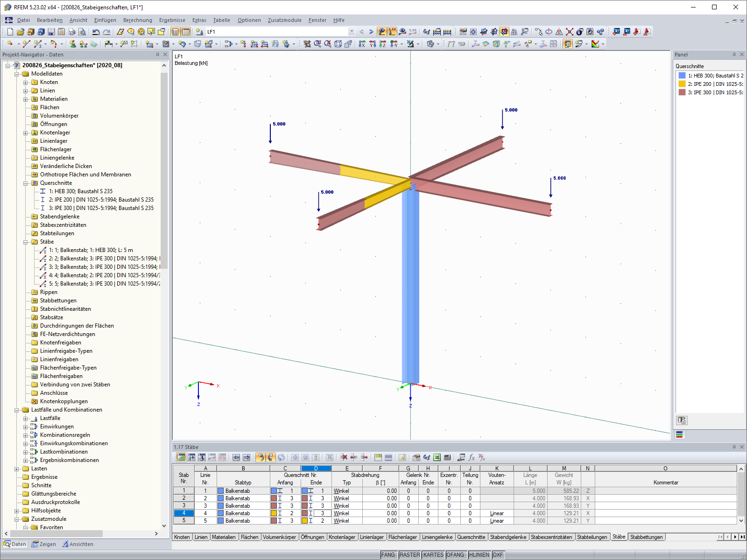Click the red IPE 300 color swatch in Panel
747x560 pixels.
coord(682,92)
